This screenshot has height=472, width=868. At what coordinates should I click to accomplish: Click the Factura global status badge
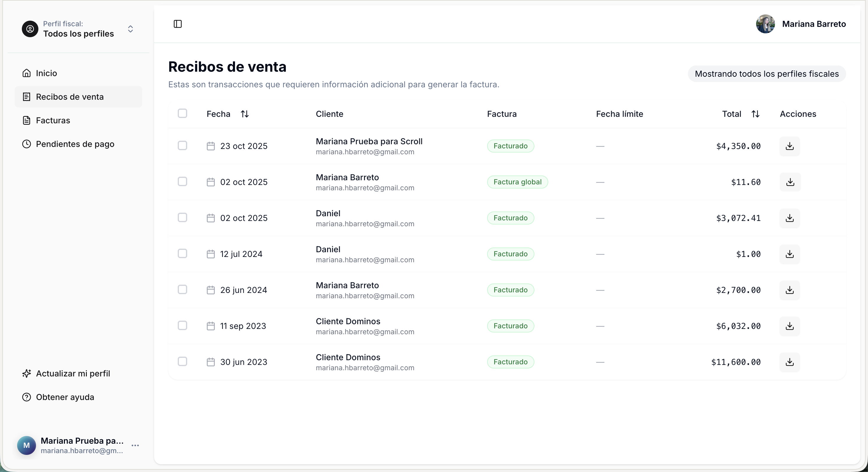click(518, 182)
